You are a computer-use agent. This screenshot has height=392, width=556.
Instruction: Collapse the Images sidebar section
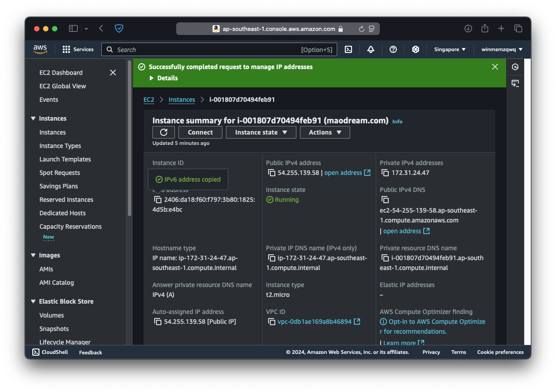click(x=33, y=255)
